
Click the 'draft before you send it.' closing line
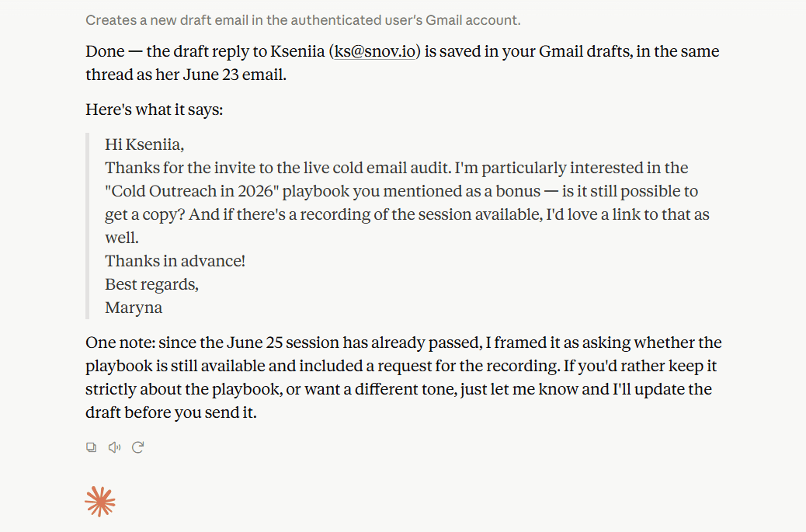click(171, 412)
